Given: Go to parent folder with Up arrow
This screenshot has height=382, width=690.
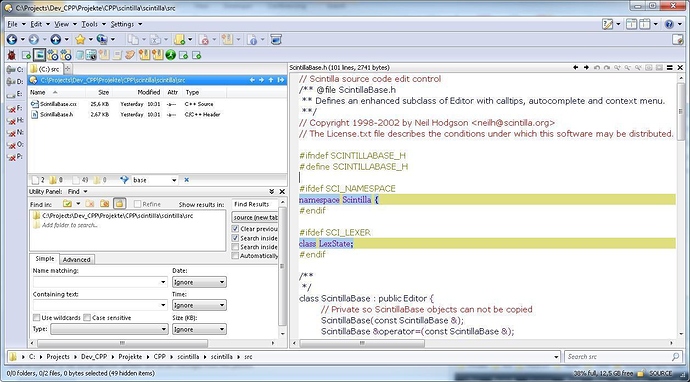Looking at the screenshot, I should click(55, 40).
